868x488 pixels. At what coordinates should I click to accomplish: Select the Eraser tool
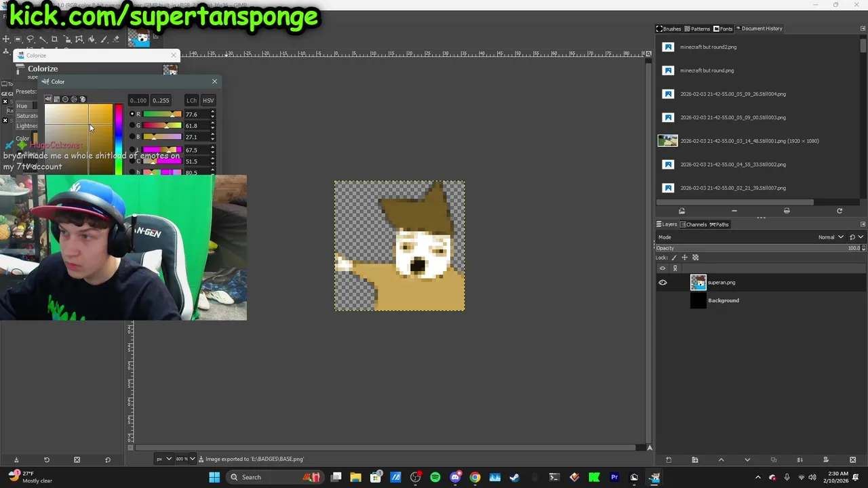tap(116, 39)
